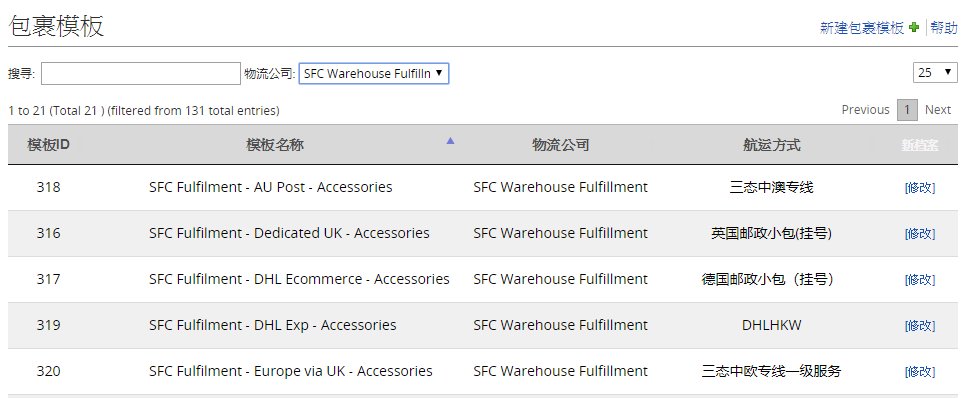This screenshot has height=398, width=967.
Task: Open the 物流公司 SFC Warehouse dropdown
Action: (x=374, y=73)
